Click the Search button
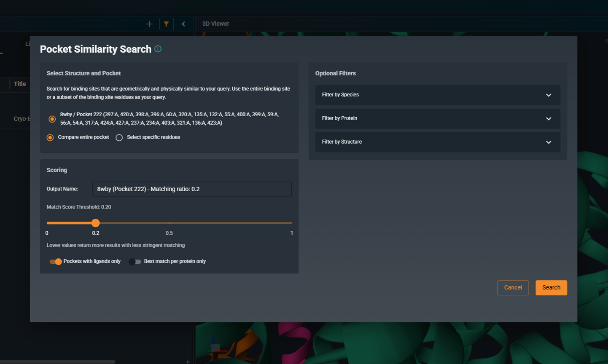This screenshot has height=364, width=608. pos(551,288)
